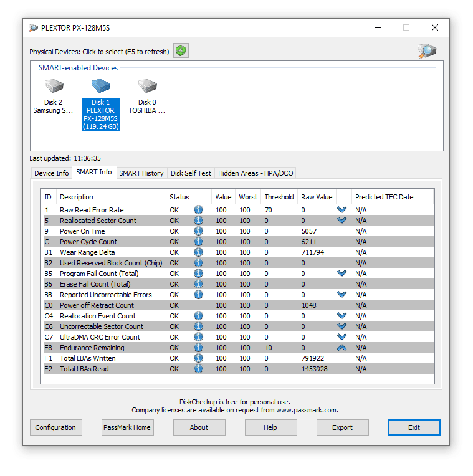473x476 pixels.
Task: Open info icon for Program Fail Count
Action: click(x=199, y=274)
